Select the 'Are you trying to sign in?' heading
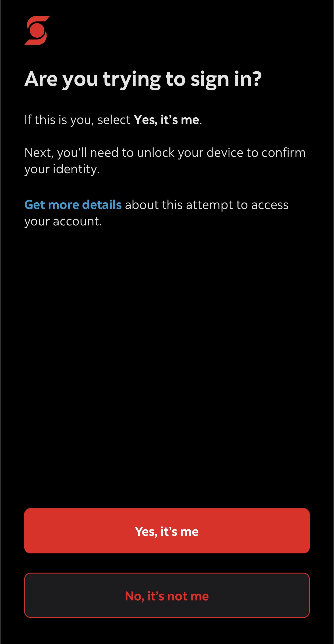The image size is (334, 644). pos(143,79)
